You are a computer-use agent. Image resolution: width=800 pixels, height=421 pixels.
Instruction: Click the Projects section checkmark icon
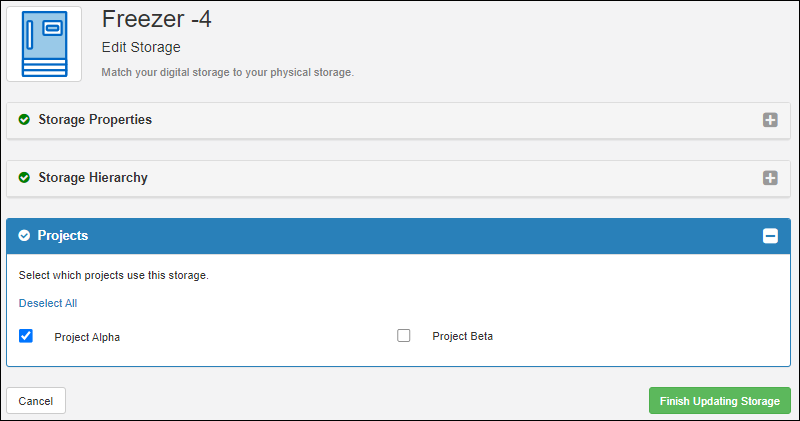(x=24, y=235)
